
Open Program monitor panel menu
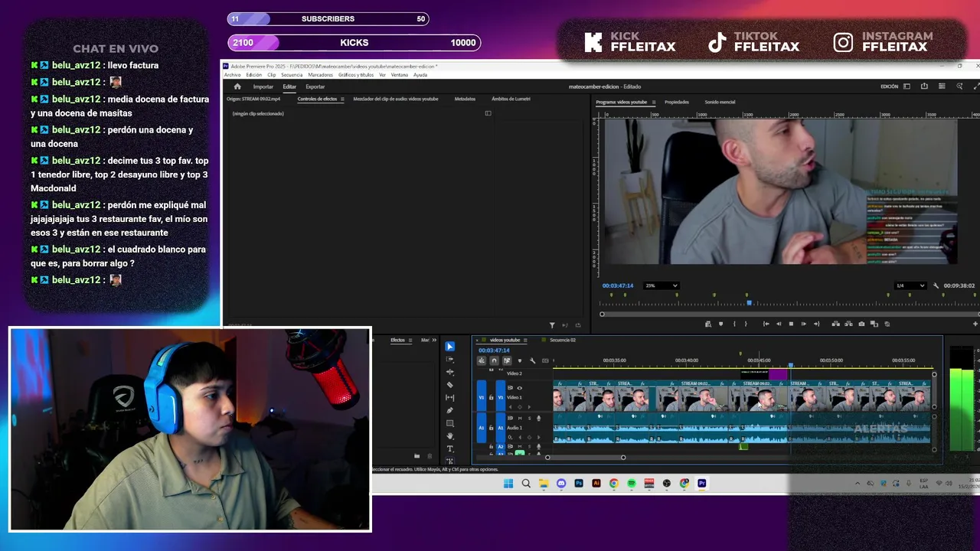(x=653, y=102)
